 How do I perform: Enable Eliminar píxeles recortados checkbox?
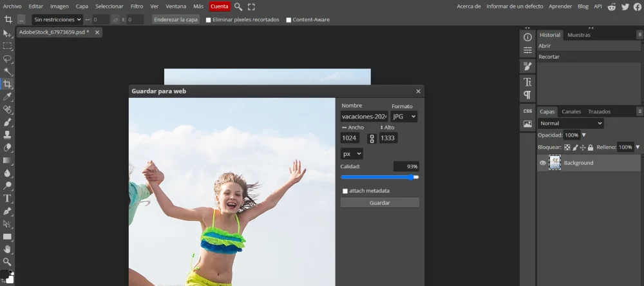click(208, 20)
